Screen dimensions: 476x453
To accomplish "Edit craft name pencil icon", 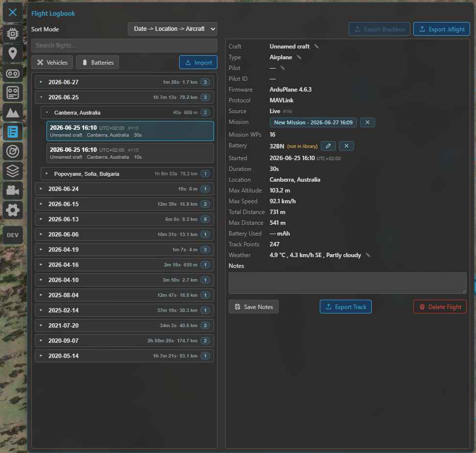I will coord(316,47).
